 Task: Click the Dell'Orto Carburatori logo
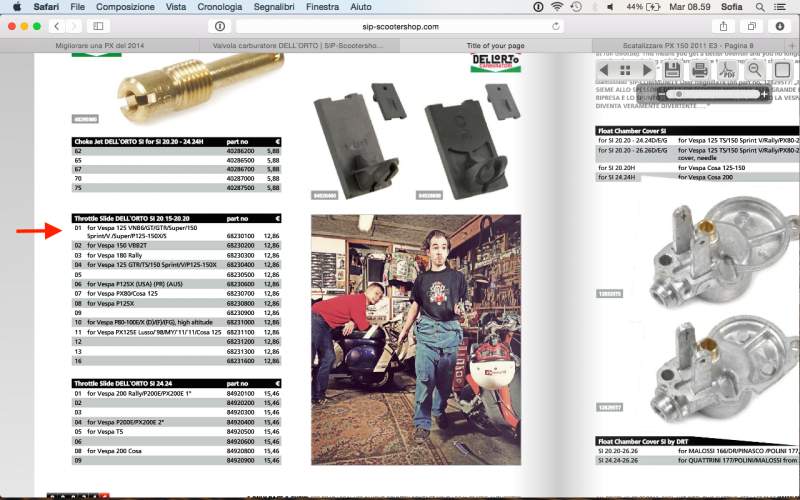tap(495, 62)
